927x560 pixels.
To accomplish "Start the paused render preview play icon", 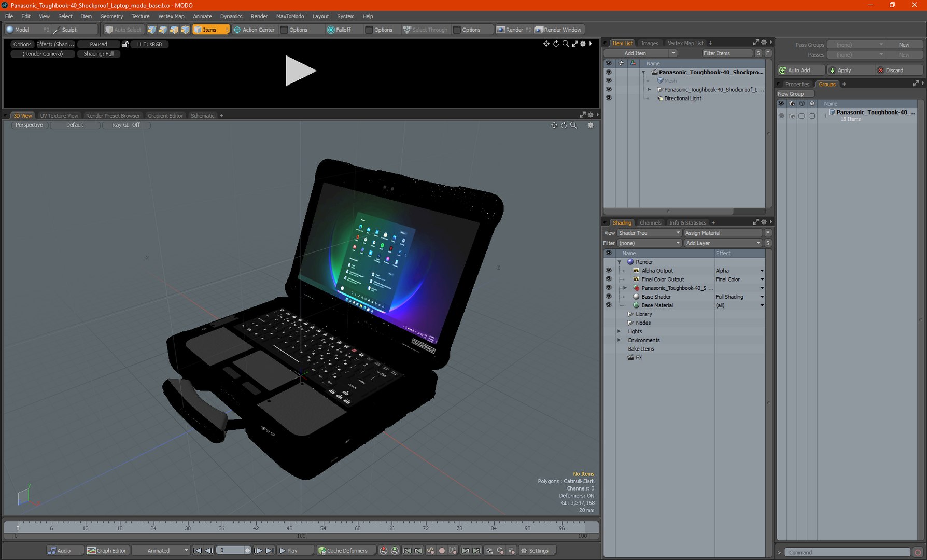I will click(x=300, y=71).
